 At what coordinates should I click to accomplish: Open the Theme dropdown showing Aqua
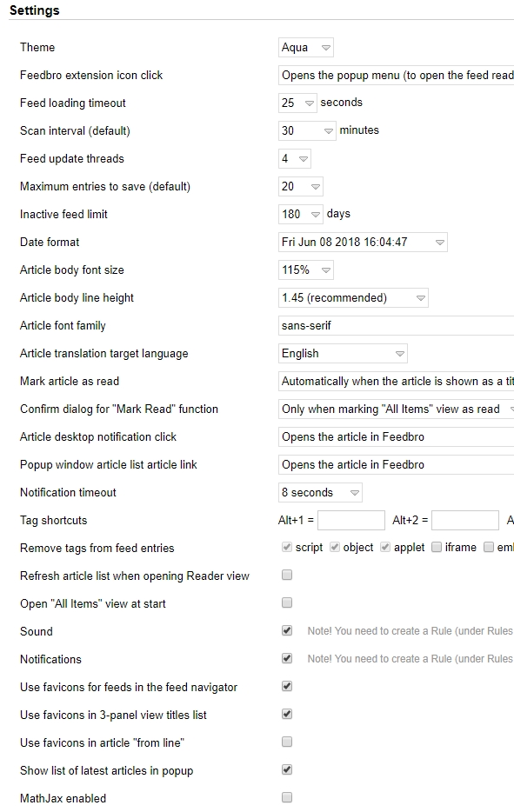306,48
